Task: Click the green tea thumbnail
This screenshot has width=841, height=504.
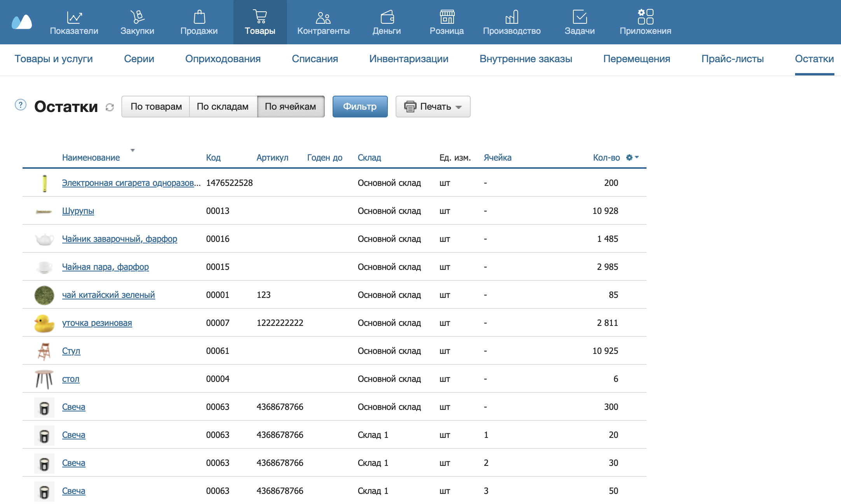Action: (x=44, y=295)
